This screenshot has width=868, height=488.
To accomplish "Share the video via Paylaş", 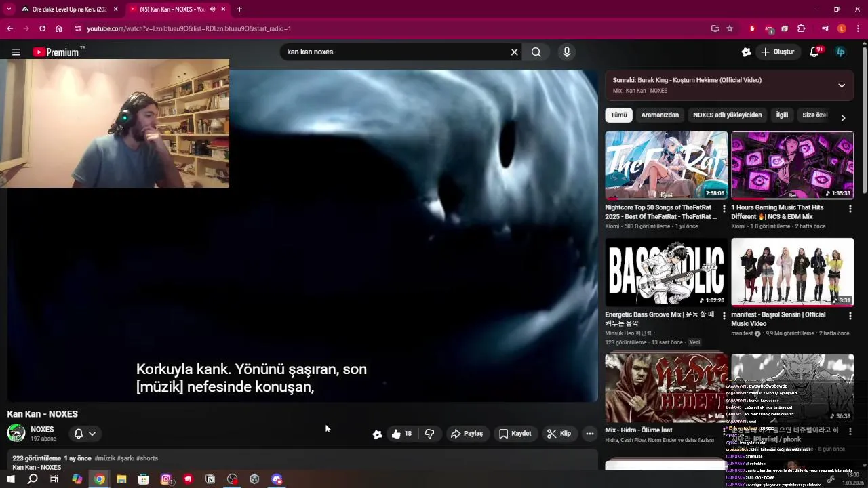I will pyautogui.click(x=467, y=434).
